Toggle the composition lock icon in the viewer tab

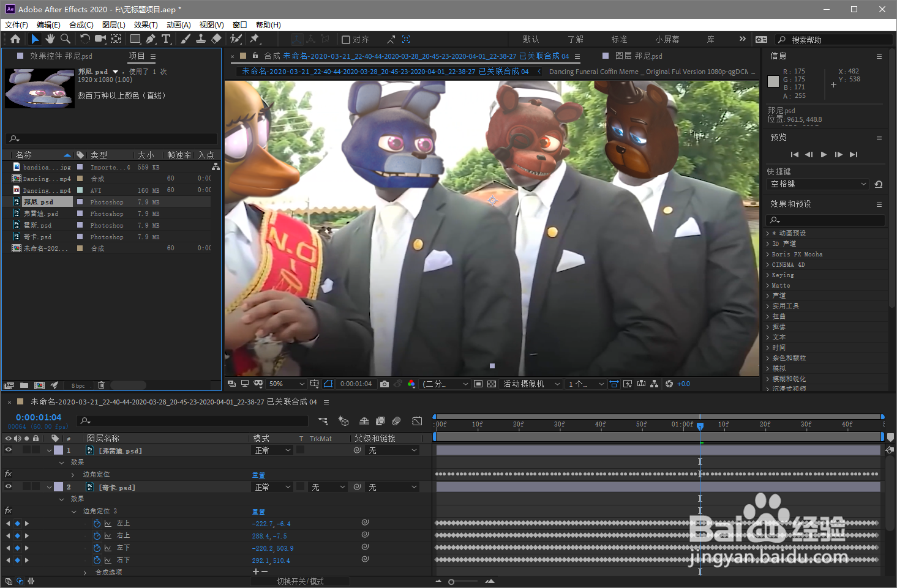pyautogui.click(x=255, y=56)
